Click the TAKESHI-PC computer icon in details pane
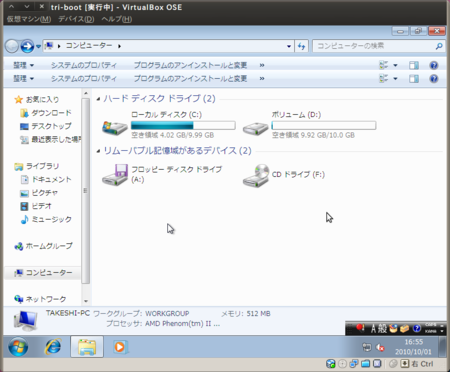This screenshot has height=372, width=450. [x=25, y=321]
